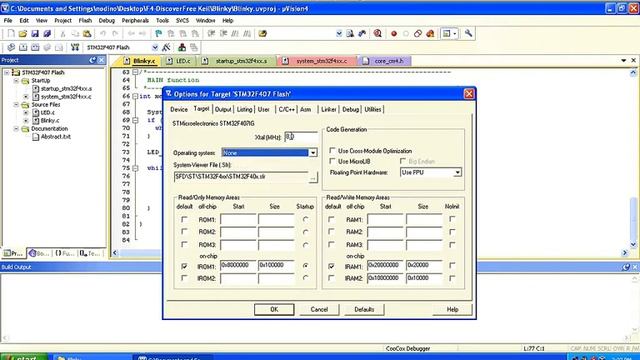The image size is (640, 360).
Task: Click the New file toolbar icon
Action: (x=11, y=33)
